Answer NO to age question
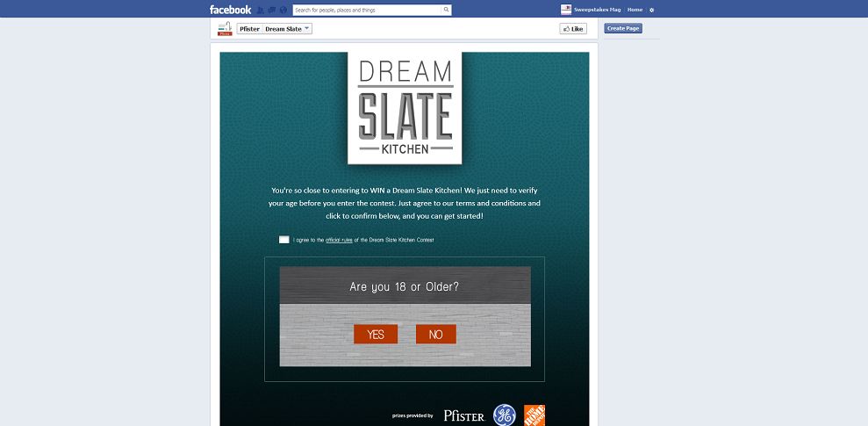 [436, 334]
